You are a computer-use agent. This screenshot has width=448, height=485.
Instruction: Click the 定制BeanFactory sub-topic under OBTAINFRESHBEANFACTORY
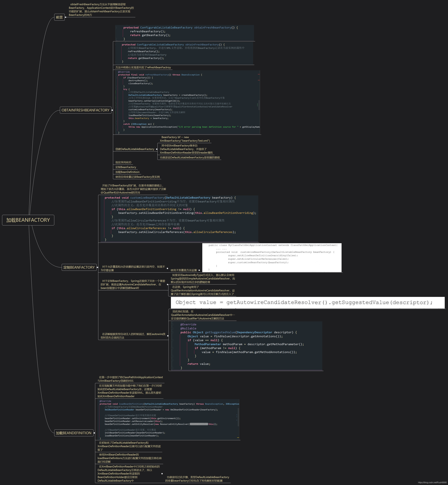pyautogui.click(x=126, y=167)
